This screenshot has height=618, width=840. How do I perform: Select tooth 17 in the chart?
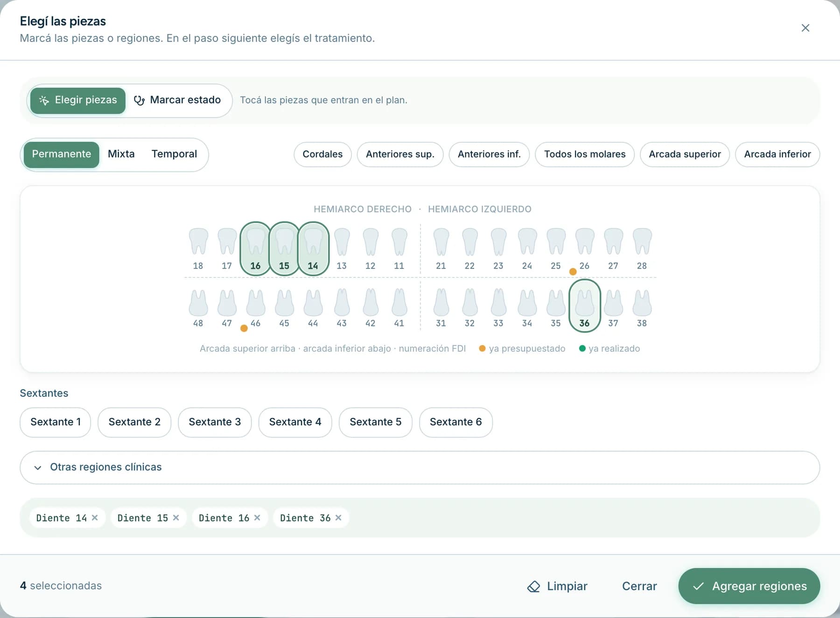[x=227, y=249]
